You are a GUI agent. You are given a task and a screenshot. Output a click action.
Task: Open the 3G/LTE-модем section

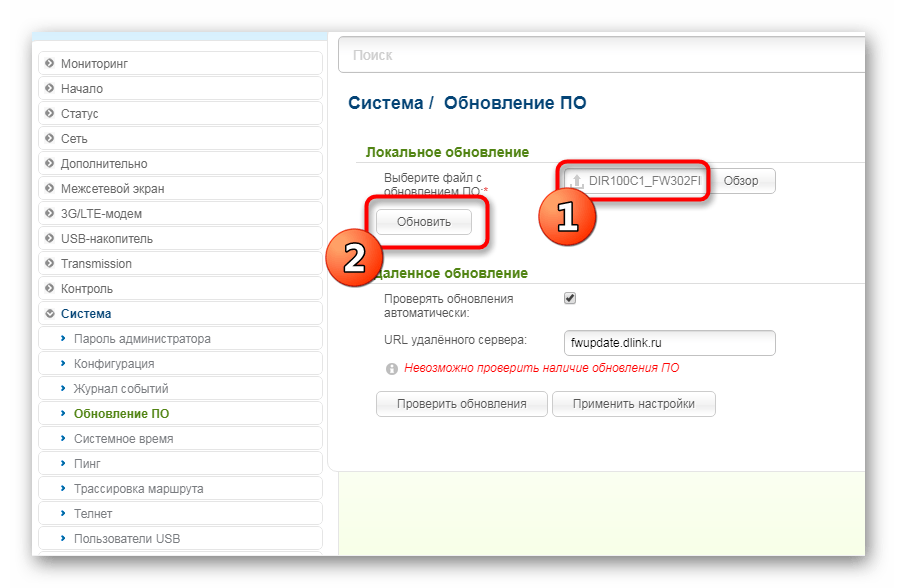[x=101, y=214]
